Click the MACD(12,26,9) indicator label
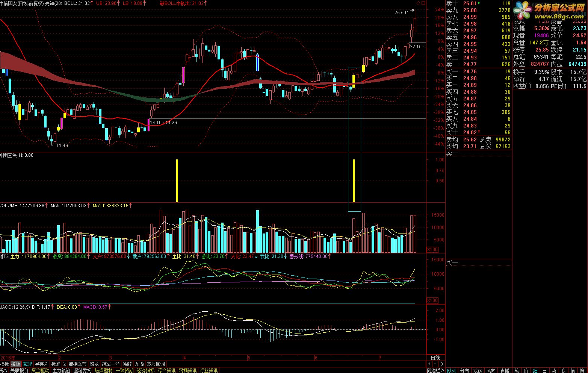 (15, 307)
